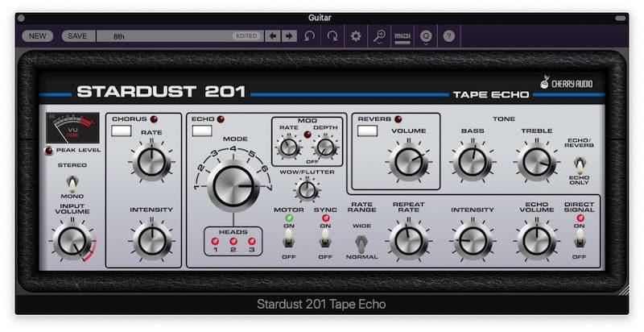Screen dimensions: 644x332
Task: Click the Peak Level LED
Action: pos(49,151)
